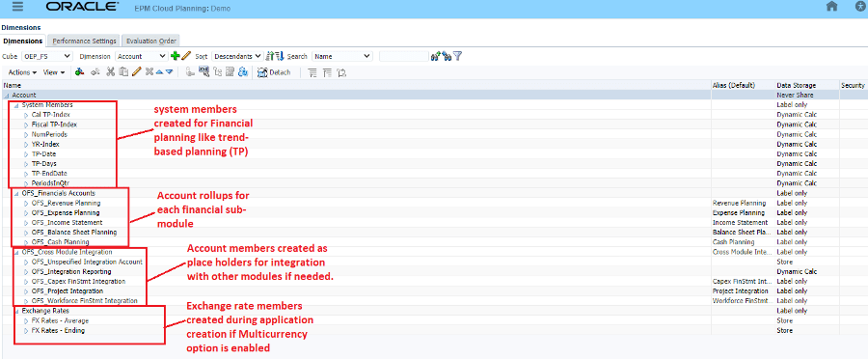Click the search down binoculars icon
The image size is (868, 359).
coord(447,56)
